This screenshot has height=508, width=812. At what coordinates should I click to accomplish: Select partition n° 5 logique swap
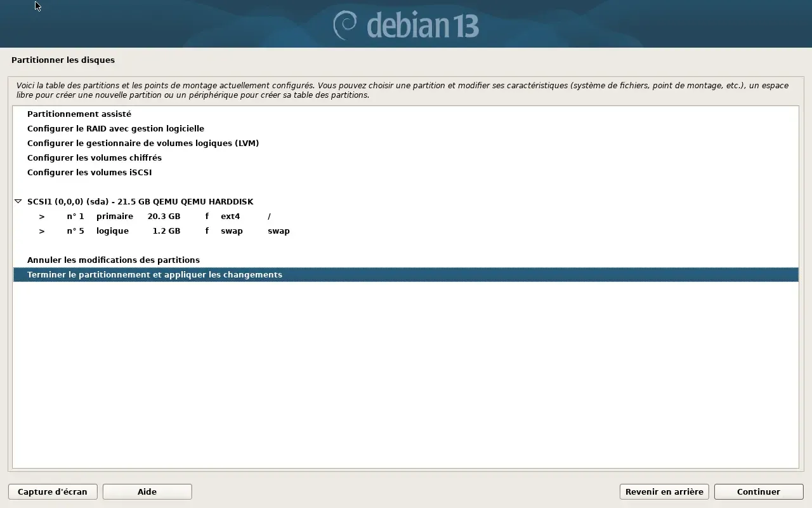[x=405, y=231]
